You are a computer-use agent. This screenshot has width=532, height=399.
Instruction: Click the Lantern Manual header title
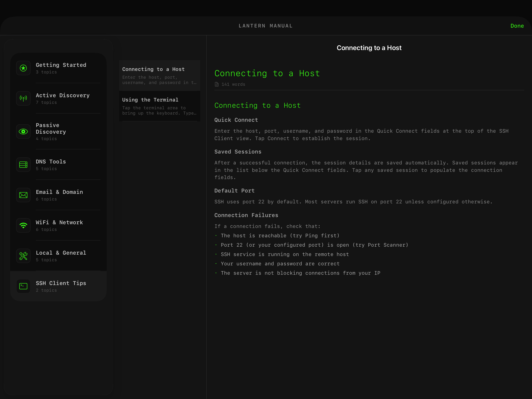click(266, 26)
